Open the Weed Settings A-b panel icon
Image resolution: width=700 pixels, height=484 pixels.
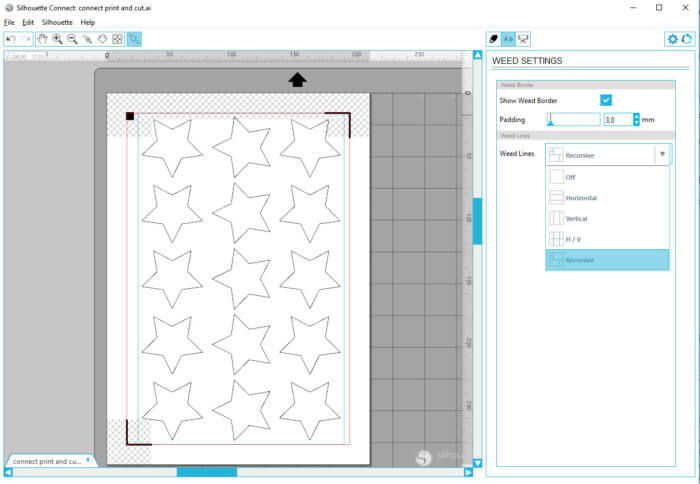(x=508, y=39)
